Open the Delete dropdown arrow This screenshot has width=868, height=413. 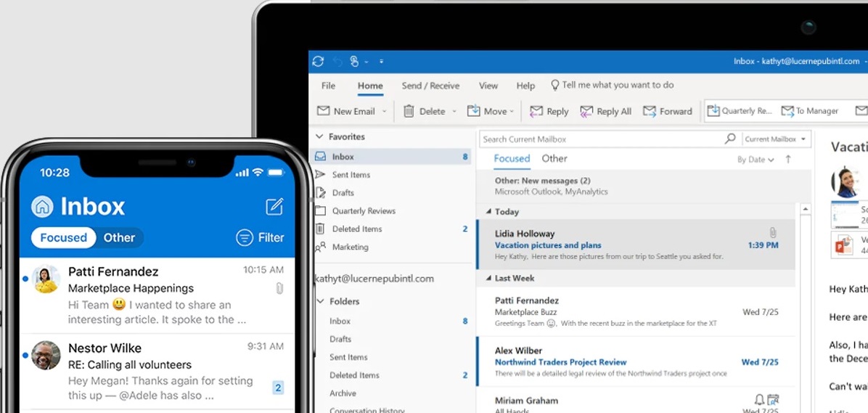454,111
